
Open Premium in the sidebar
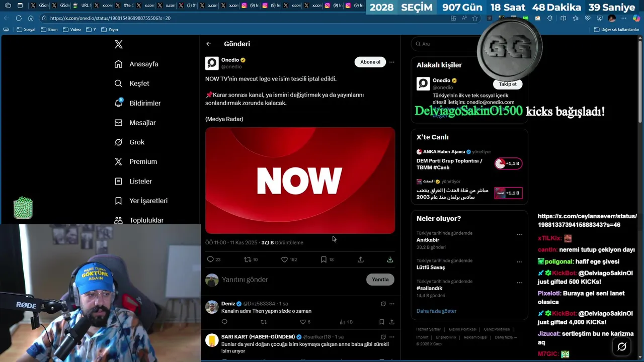click(x=135, y=161)
